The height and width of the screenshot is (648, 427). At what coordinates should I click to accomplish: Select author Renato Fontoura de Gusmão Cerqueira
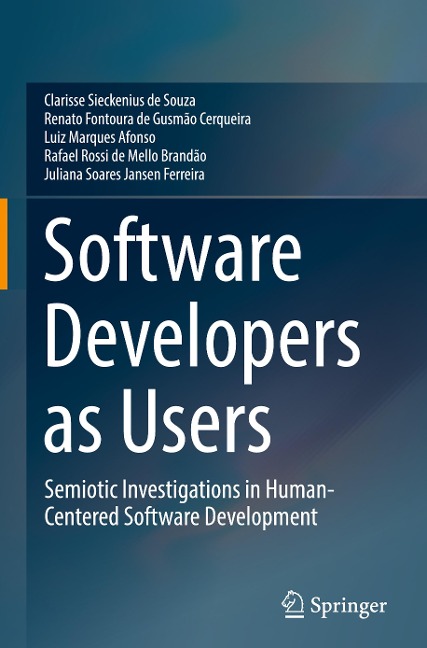tap(148, 119)
